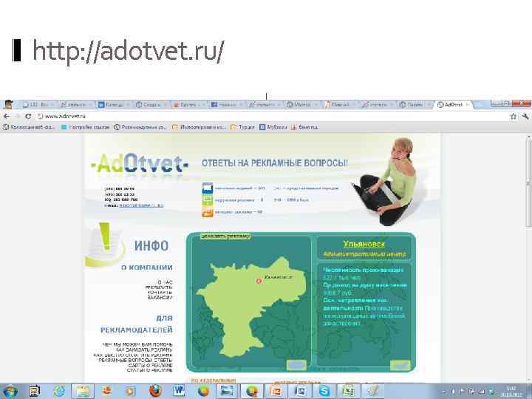Open Excel from the taskbar
This screenshot has width=532, height=399.
click(348, 392)
